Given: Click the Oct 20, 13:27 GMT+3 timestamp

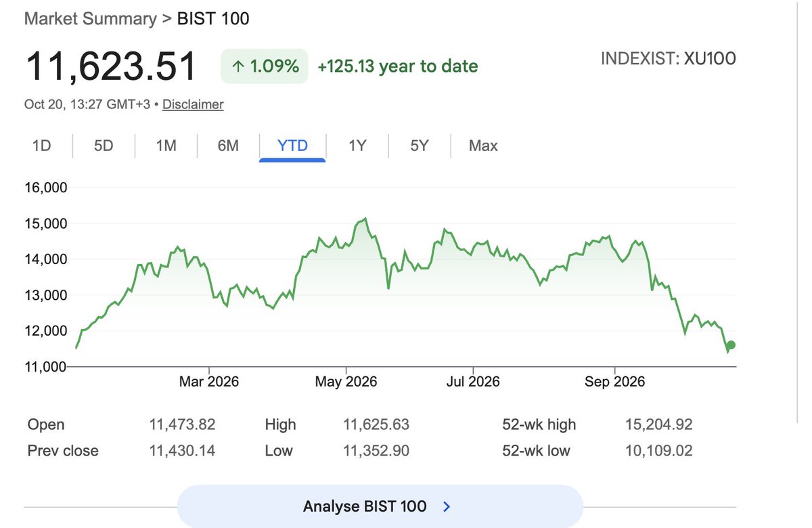Looking at the screenshot, I should [x=87, y=104].
